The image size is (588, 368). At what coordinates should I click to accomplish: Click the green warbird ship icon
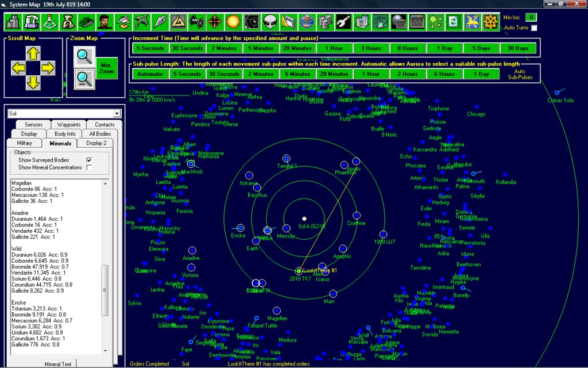coord(141,22)
